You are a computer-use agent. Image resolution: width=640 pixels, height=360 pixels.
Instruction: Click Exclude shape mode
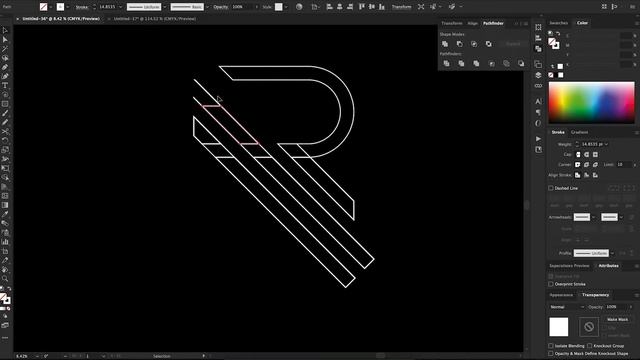[489, 44]
